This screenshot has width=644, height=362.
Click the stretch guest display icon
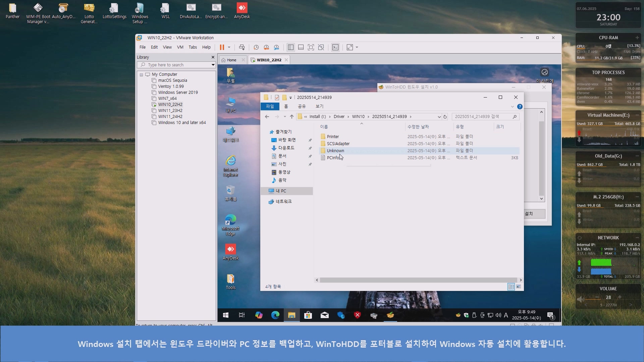click(350, 47)
